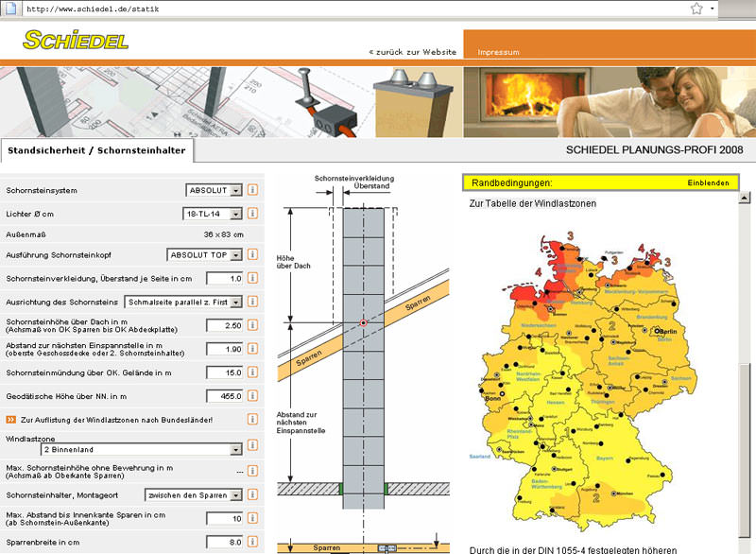This screenshot has width=756, height=554.
Task: Click Einblenden in Randbedingungen bar
Action: point(708,182)
